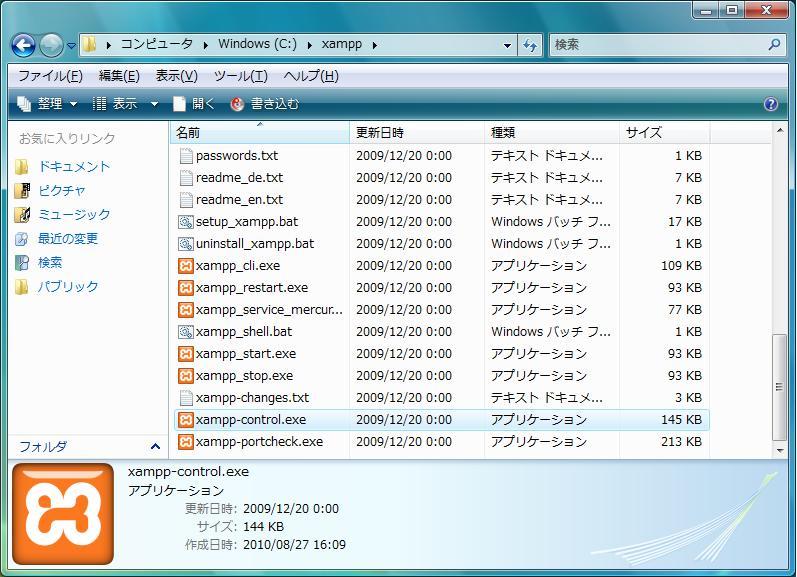Open ピクチャ favorite link
797x577 pixels.
pos(62,191)
